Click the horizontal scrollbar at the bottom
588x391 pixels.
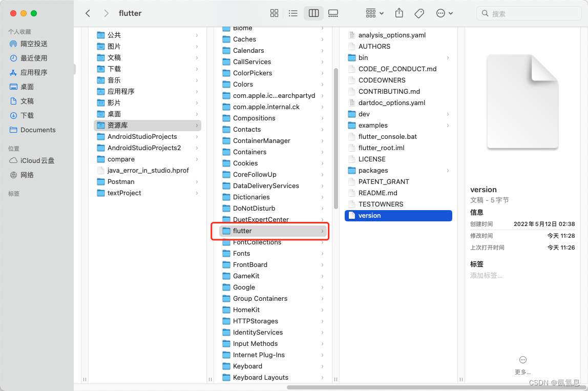[437, 387]
